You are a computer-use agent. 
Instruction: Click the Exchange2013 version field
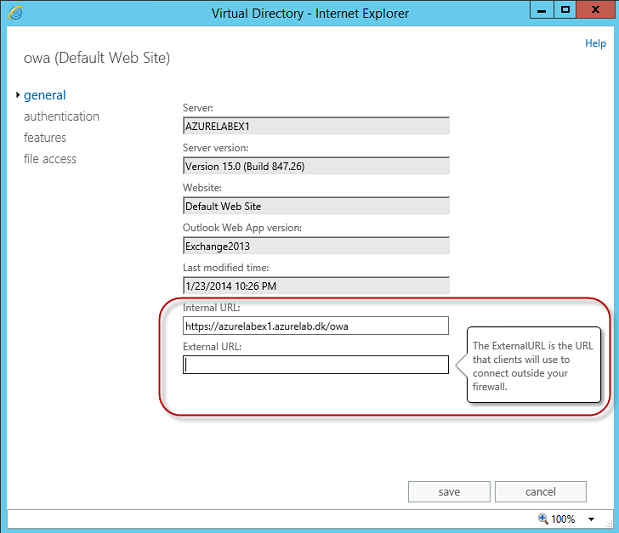coord(316,246)
